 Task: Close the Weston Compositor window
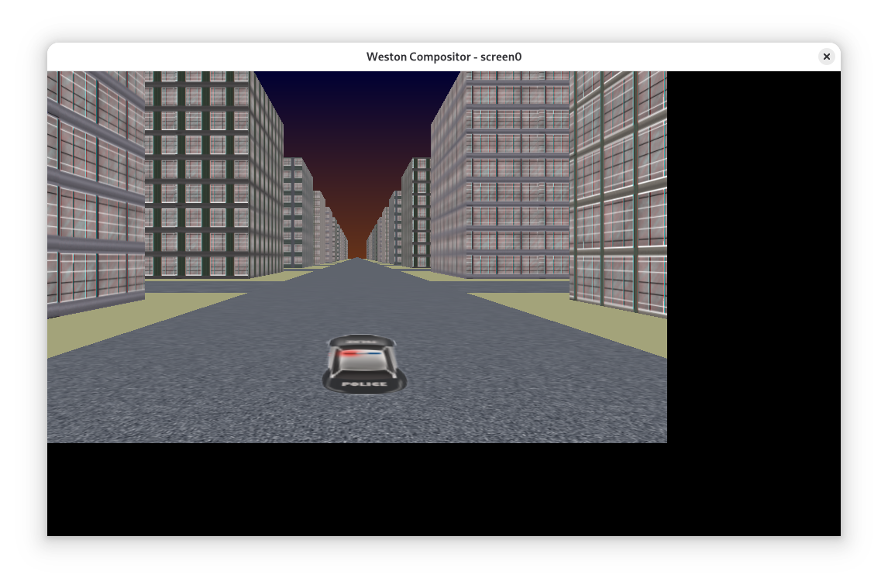tap(826, 57)
